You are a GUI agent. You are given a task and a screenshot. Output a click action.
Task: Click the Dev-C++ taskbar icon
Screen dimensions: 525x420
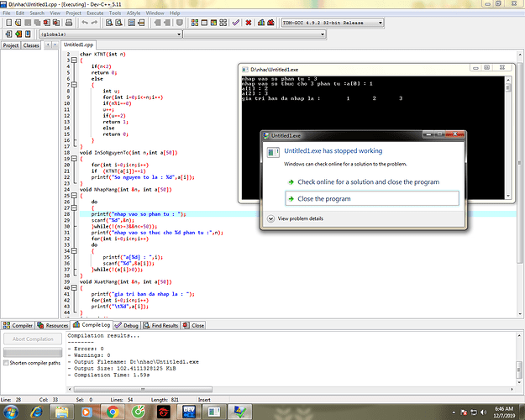(x=190, y=411)
